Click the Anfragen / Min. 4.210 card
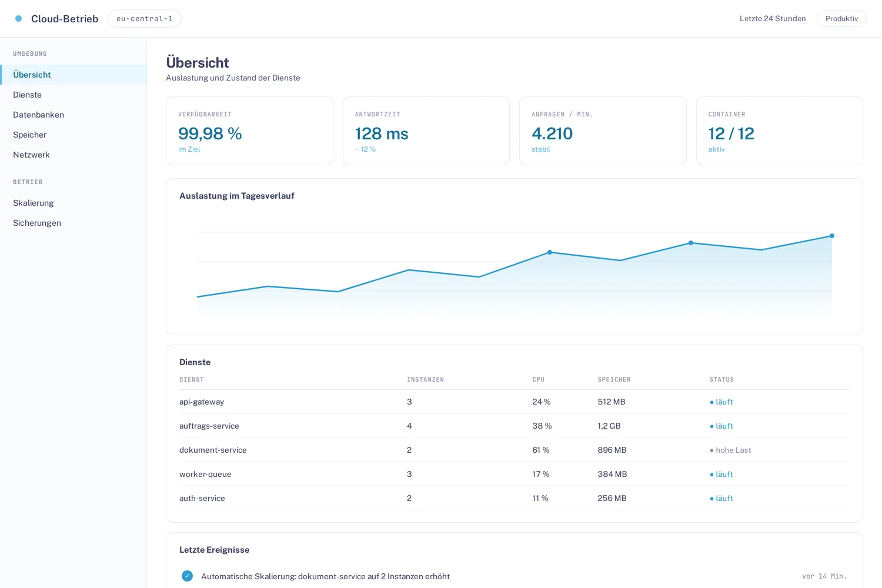Screen dimensions: 882x588 (x=603, y=131)
